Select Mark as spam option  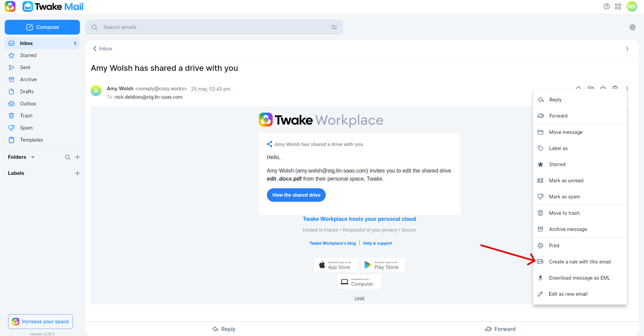tap(580, 197)
